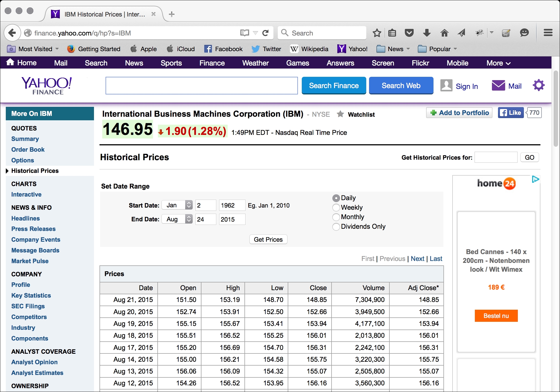The width and height of the screenshot is (560, 392).
Task: Open the hamburger menu icon
Action: coord(548,33)
